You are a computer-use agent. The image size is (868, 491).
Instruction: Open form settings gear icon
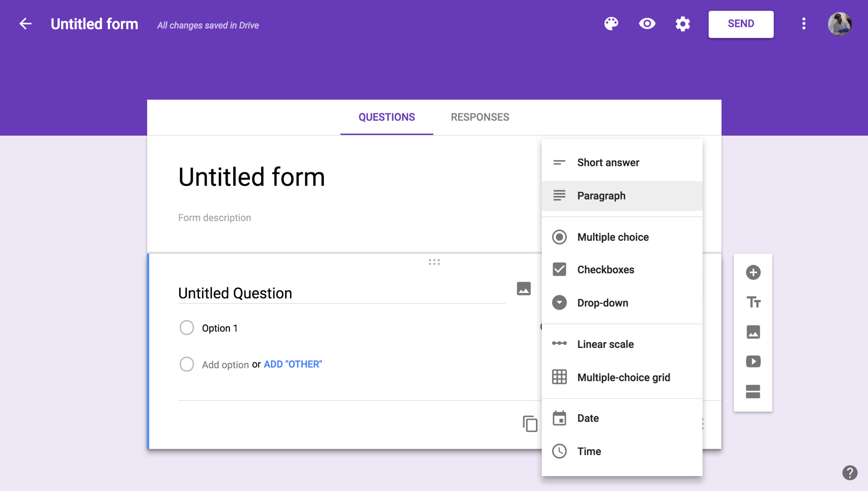tap(683, 24)
